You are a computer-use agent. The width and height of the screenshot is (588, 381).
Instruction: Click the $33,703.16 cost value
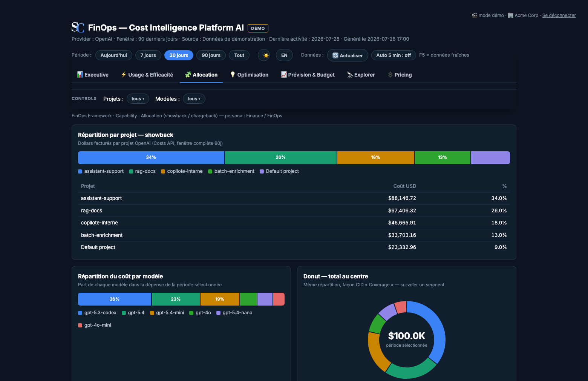point(402,235)
